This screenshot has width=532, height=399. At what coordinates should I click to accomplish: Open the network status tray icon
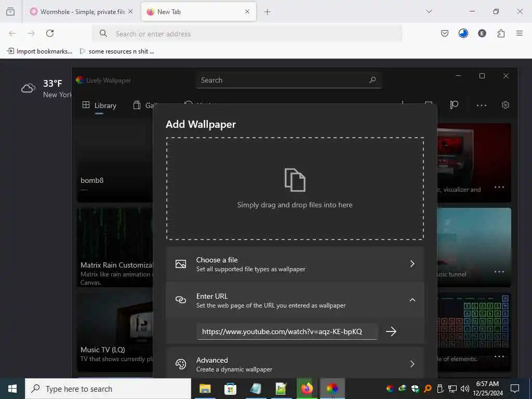453,389
